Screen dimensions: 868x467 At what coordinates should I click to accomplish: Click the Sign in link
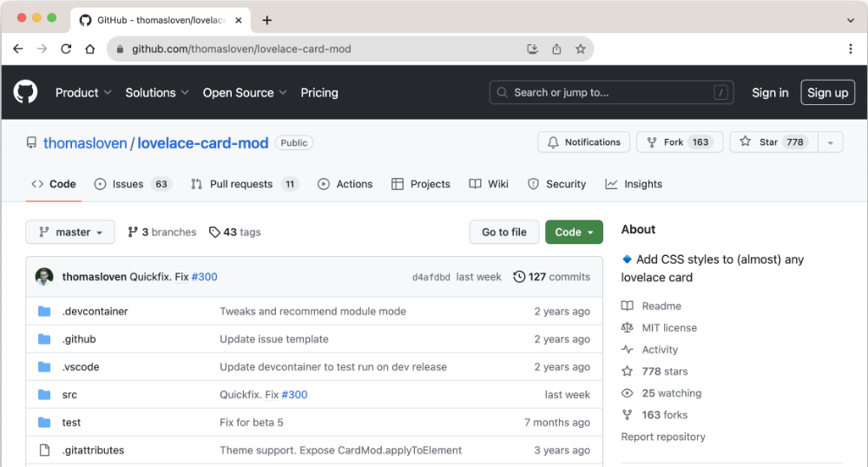point(770,93)
